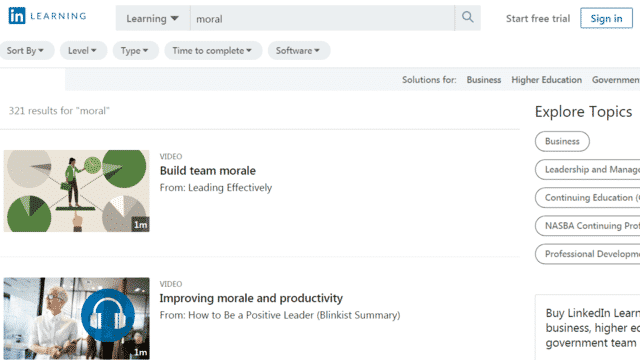Open the Build team morale thumbnail
The height and width of the screenshot is (360, 640).
77,191
